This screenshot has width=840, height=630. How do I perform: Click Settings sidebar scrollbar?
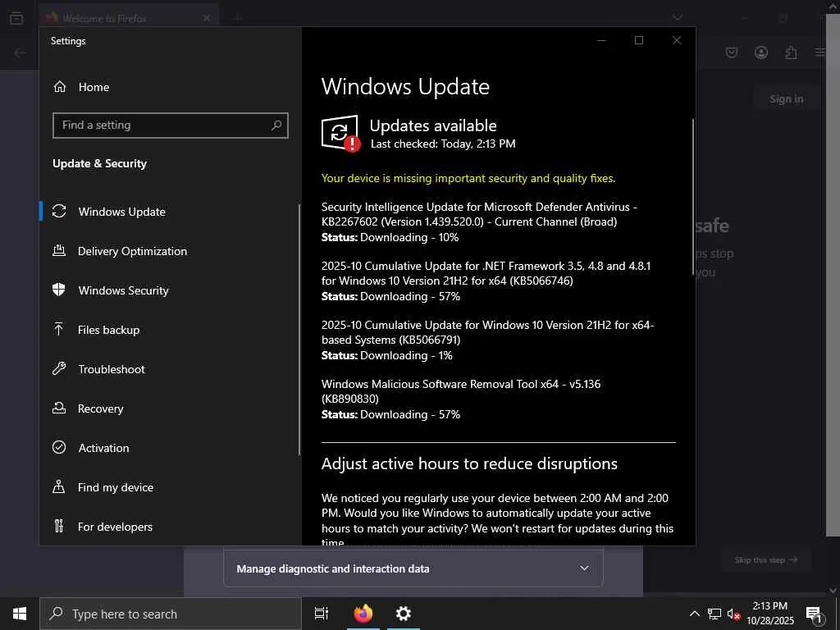coord(299,330)
